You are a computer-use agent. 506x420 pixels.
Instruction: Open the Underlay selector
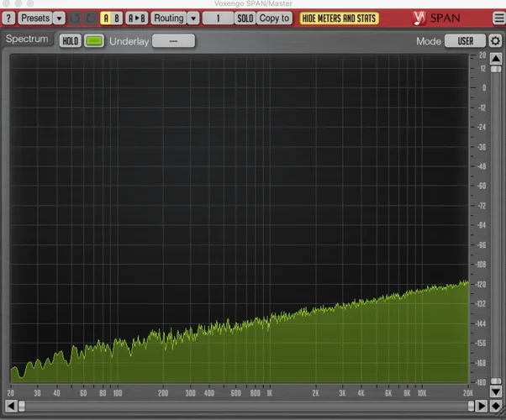pos(173,40)
